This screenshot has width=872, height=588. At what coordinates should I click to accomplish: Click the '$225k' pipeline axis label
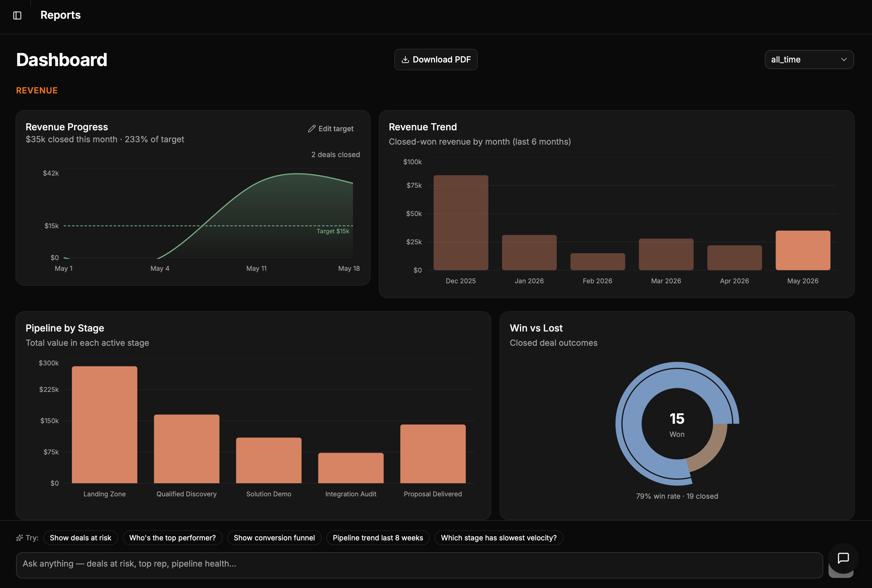coord(49,390)
